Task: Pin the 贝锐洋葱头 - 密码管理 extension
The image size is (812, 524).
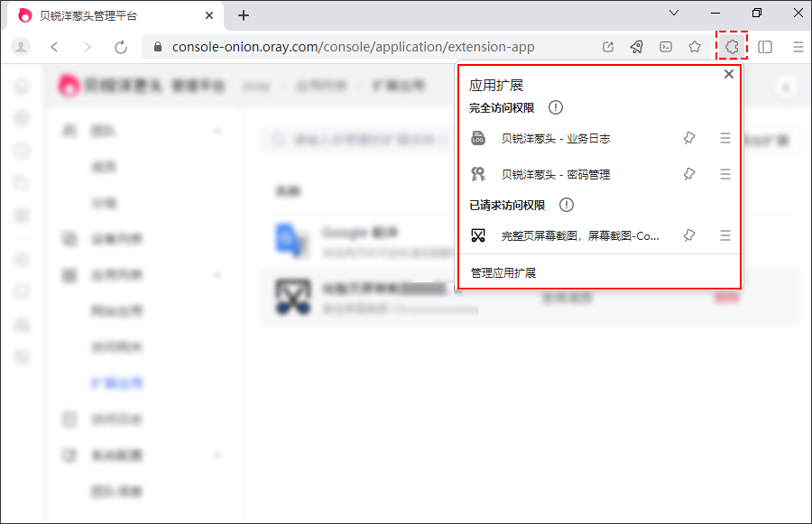Action: [689, 174]
